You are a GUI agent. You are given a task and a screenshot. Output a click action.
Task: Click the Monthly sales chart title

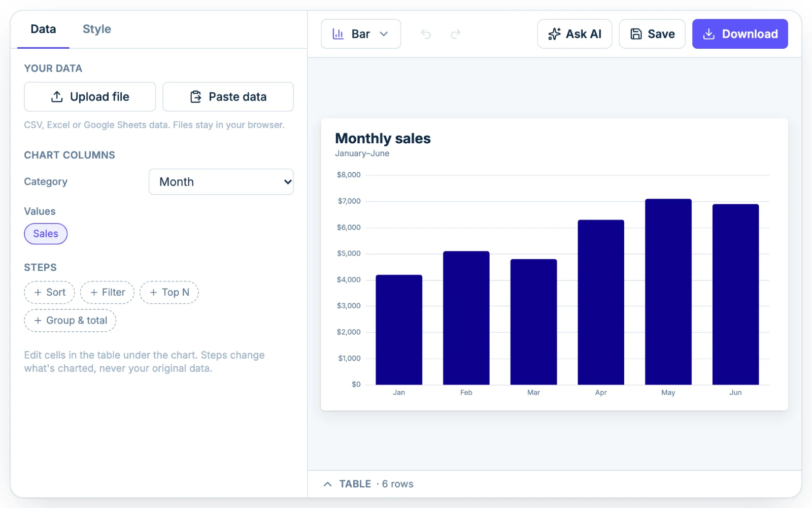click(383, 138)
